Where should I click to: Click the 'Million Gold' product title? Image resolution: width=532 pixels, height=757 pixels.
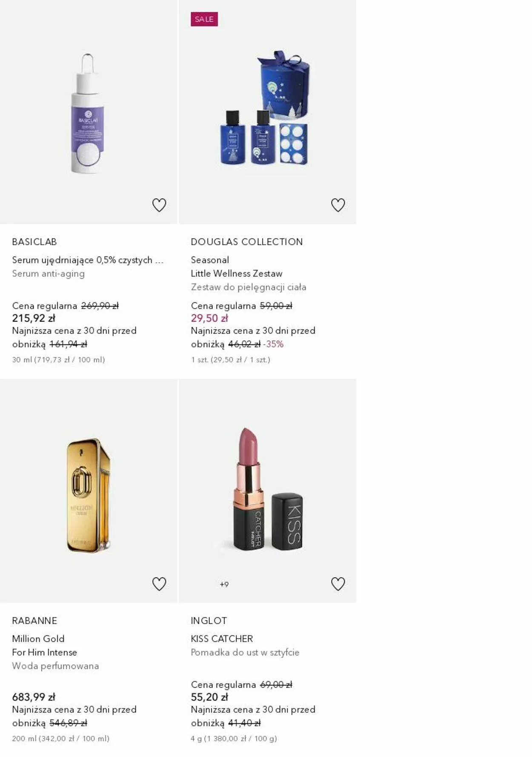coord(38,639)
